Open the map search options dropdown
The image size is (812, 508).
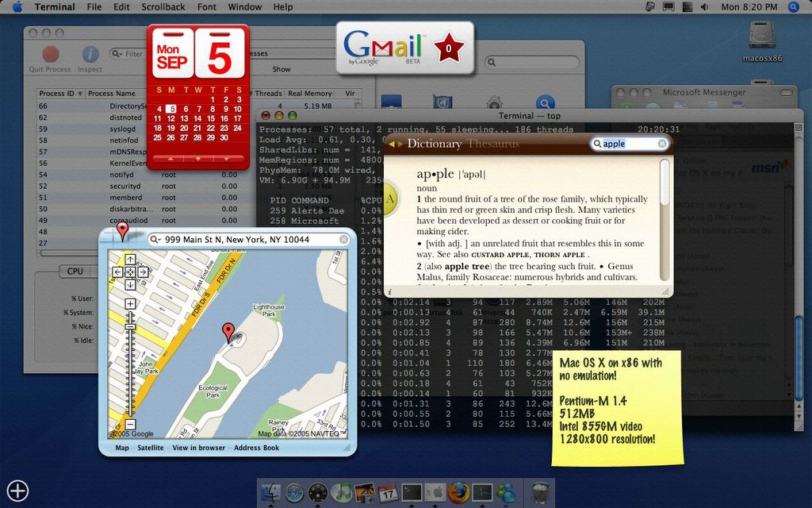(x=155, y=240)
